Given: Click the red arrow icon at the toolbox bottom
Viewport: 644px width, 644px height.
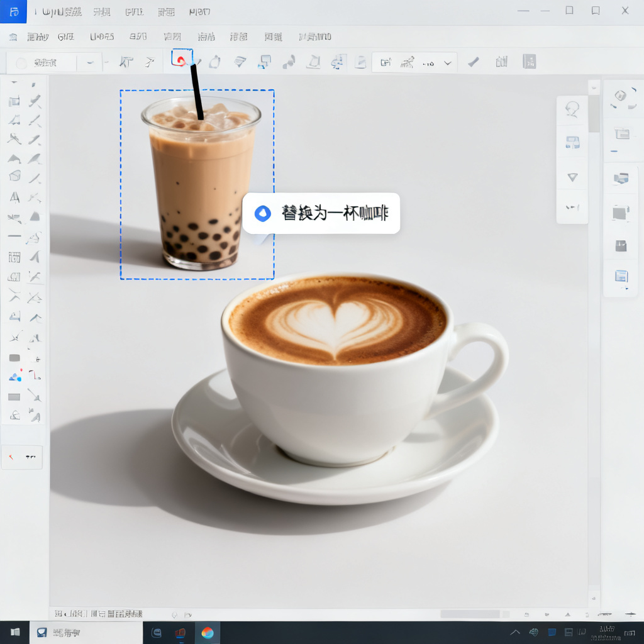Looking at the screenshot, I should coord(11,457).
